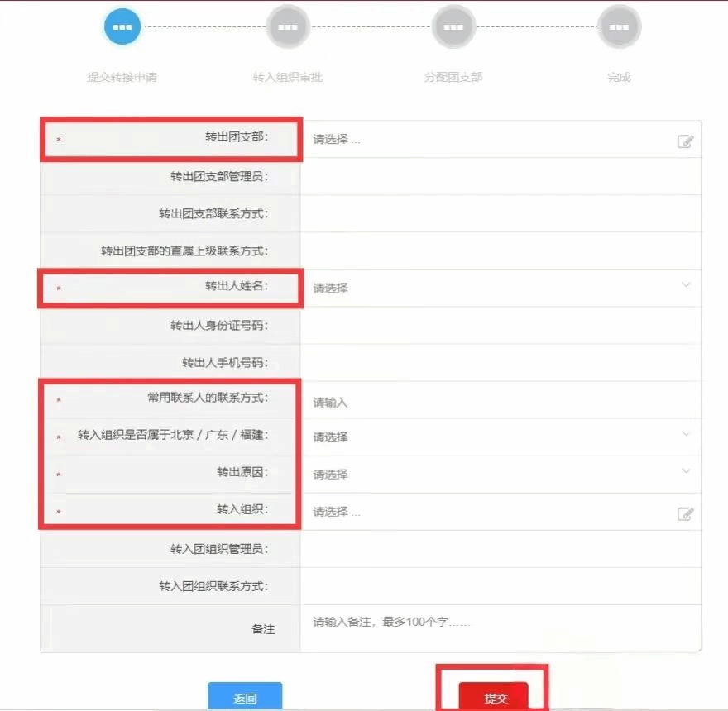Expand the 转出人姓名 dropdown arrow
Screen dimensions: 728x711
(x=685, y=285)
